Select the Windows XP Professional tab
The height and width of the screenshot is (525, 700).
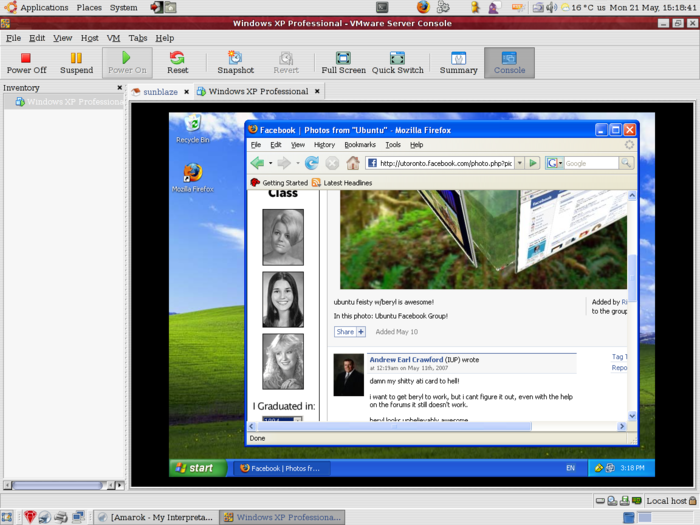click(x=258, y=92)
